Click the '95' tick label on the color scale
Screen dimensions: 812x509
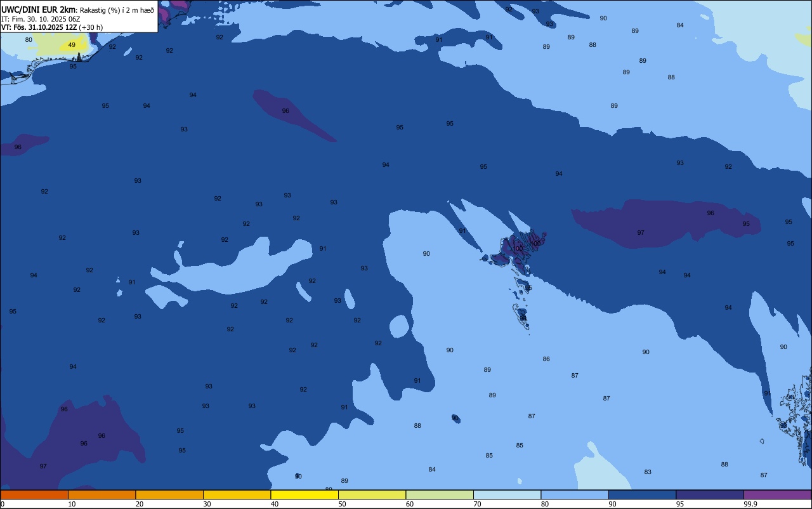(x=680, y=504)
